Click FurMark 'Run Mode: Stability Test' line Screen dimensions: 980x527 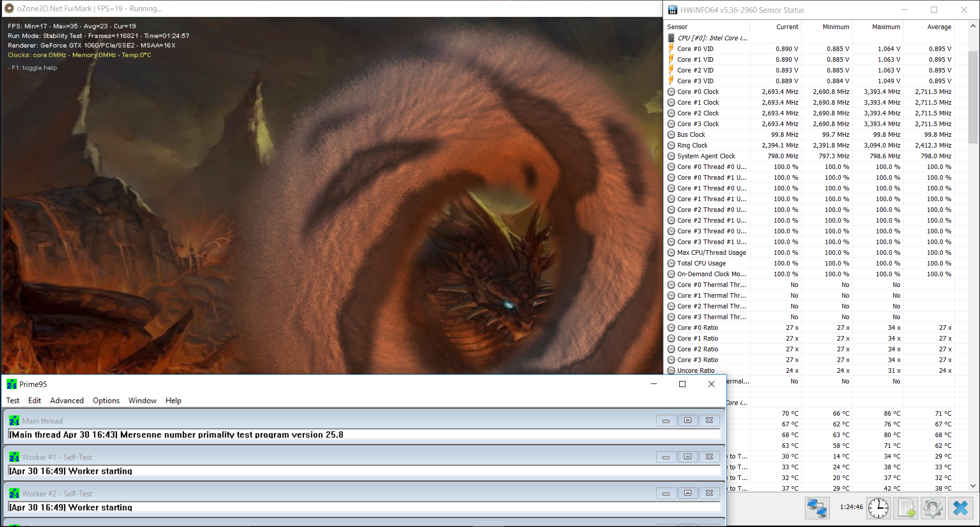tap(99, 36)
